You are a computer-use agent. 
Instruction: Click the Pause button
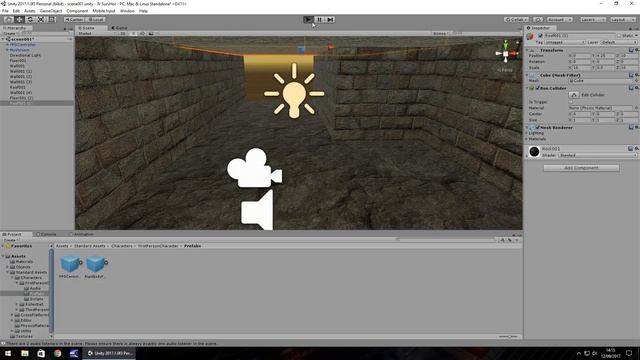point(320,20)
